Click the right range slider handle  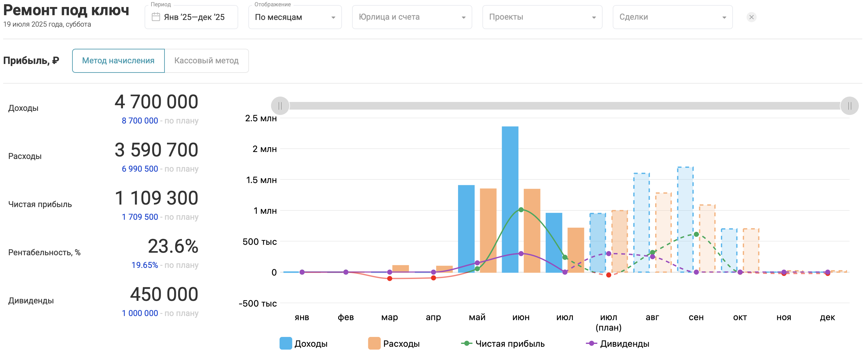tap(849, 106)
